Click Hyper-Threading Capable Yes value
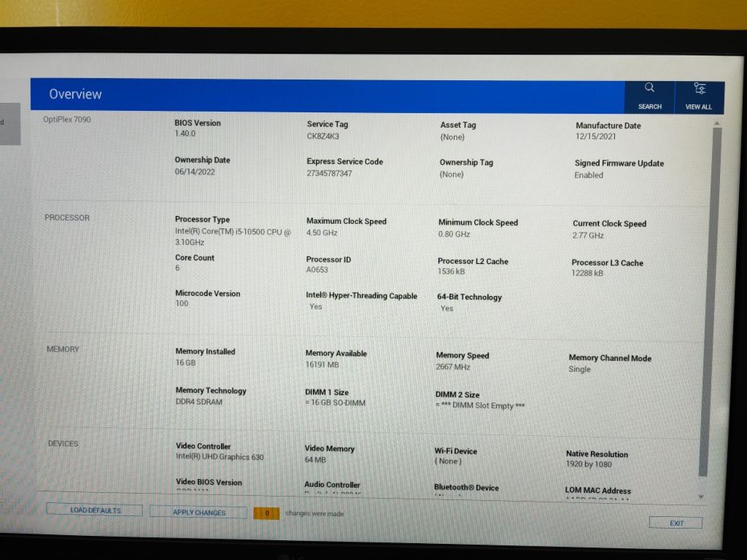This screenshot has height=560, width=747. [315, 306]
